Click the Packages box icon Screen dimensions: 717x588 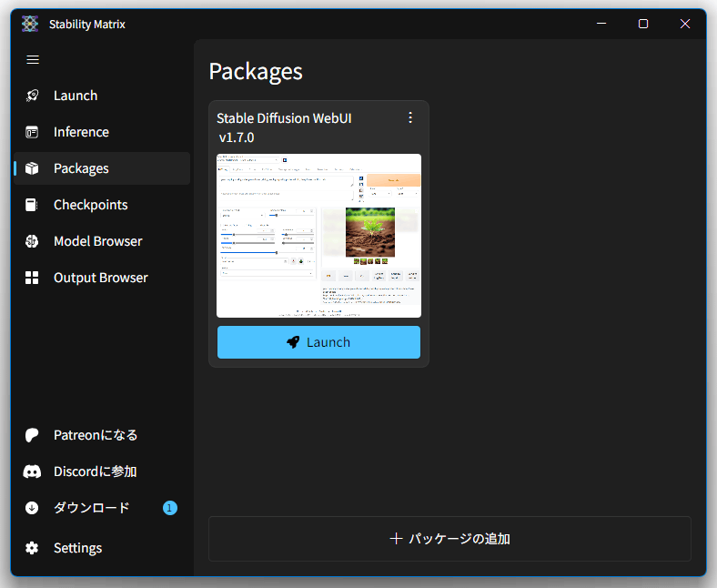click(x=32, y=168)
